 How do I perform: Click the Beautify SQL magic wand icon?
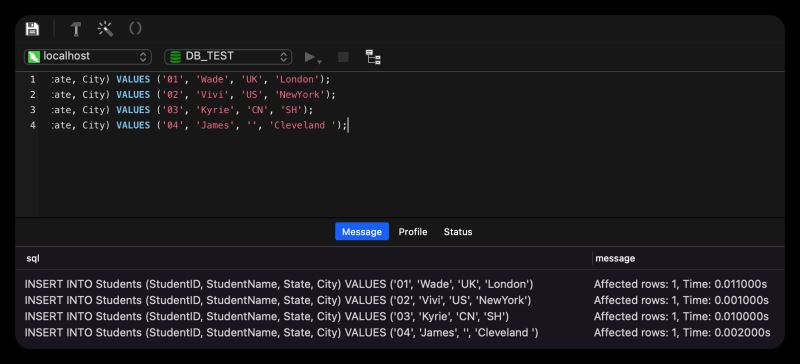pos(106,29)
